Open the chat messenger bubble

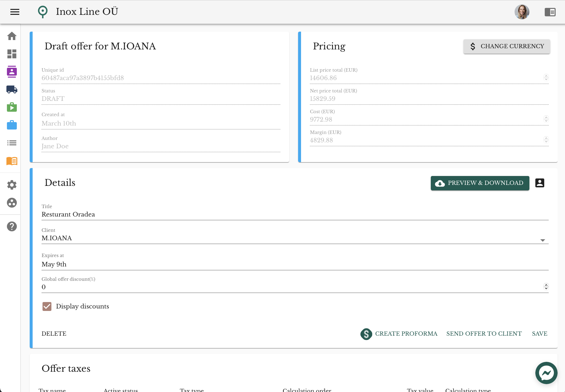pyautogui.click(x=546, y=373)
